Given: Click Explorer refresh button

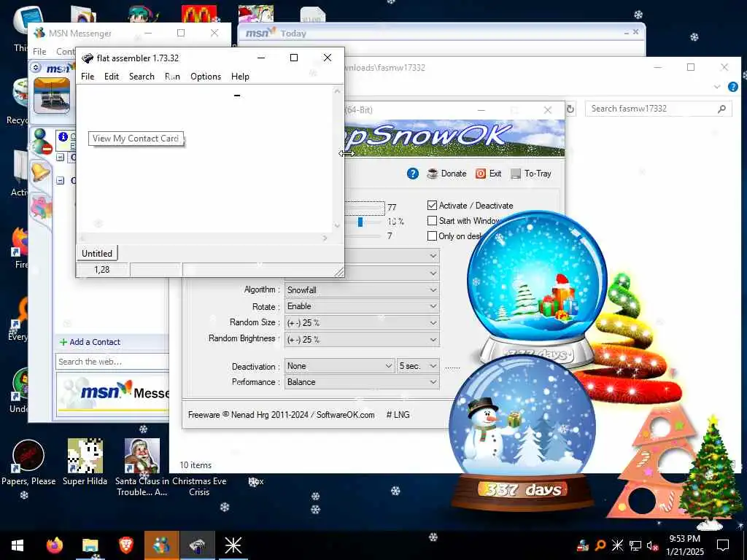Looking at the screenshot, I should pyautogui.click(x=570, y=109).
